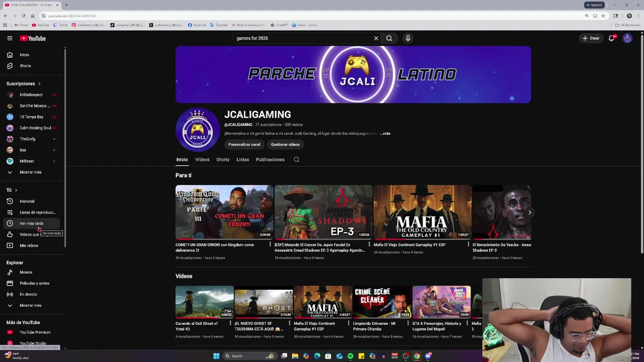Open File Explorer from the taskbar
644x362 pixels.
[295, 356]
